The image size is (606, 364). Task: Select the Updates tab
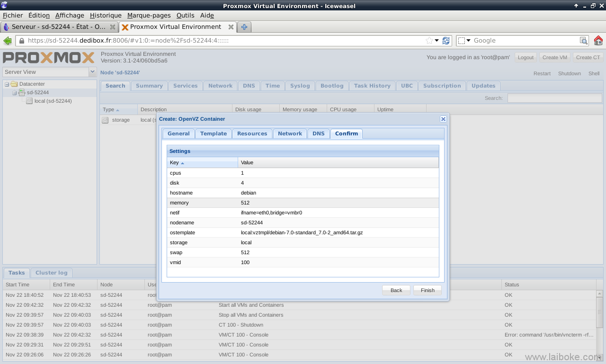click(483, 86)
